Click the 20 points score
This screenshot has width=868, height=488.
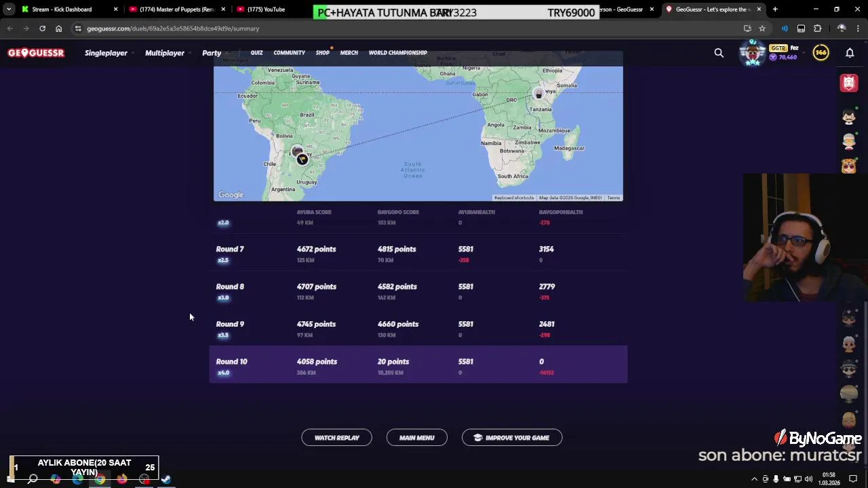[393, 362]
